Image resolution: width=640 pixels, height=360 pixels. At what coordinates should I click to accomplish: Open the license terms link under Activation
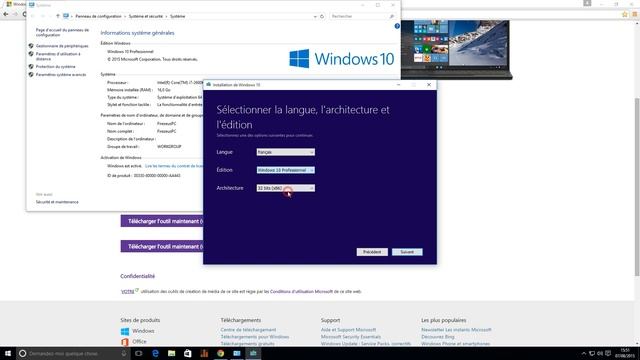coord(174,166)
